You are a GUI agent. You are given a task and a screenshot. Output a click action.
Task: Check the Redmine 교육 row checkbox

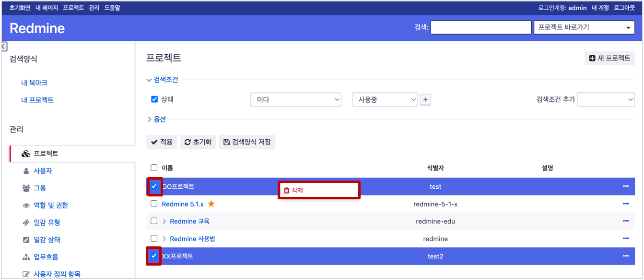click(x=154, y=221)
